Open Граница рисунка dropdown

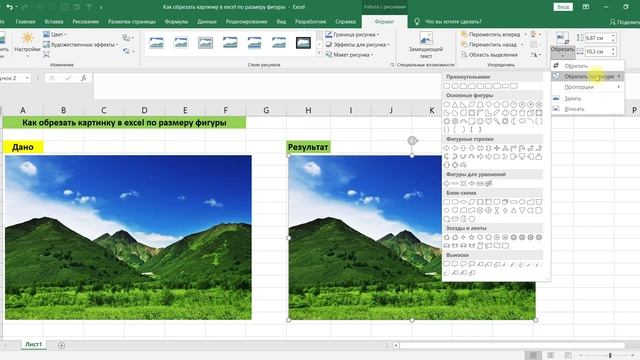[352, 35]
